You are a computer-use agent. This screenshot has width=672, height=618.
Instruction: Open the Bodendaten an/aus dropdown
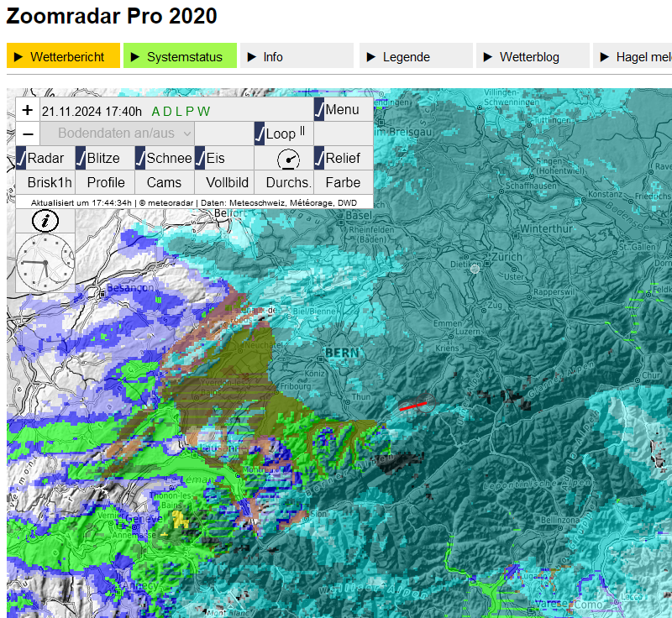[118, 134]
